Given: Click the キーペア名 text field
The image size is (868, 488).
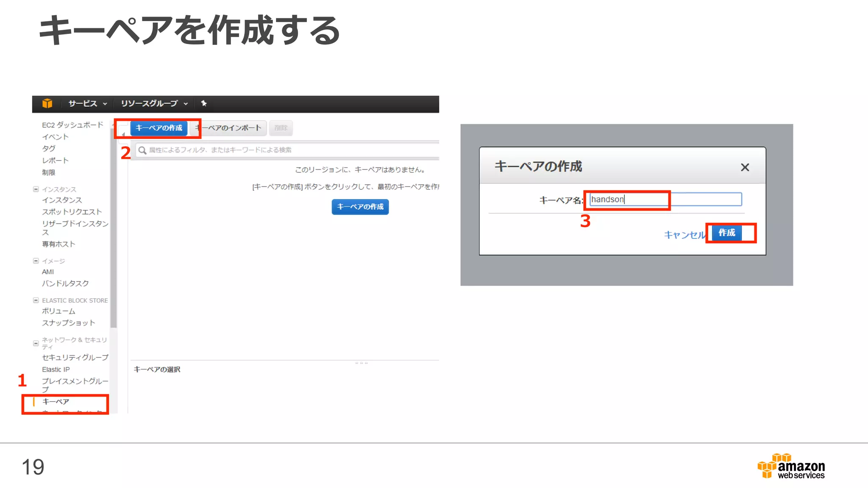Looking at the screenshot, I should click(x=665, y=200).
